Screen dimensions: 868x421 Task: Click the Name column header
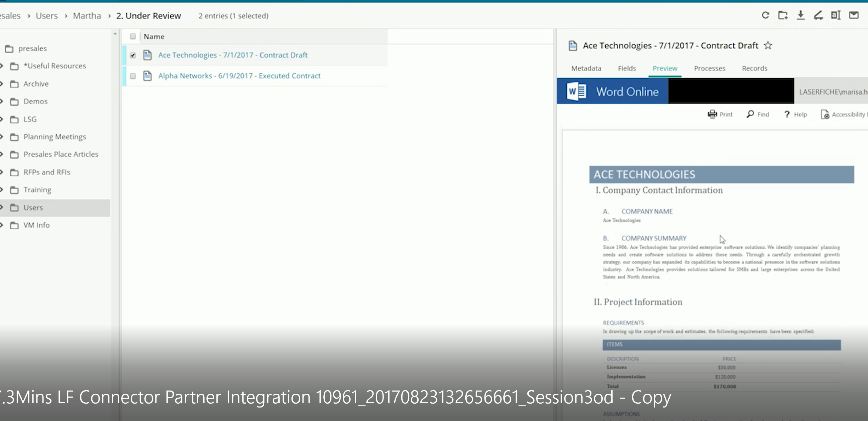[x=154, y=37]
